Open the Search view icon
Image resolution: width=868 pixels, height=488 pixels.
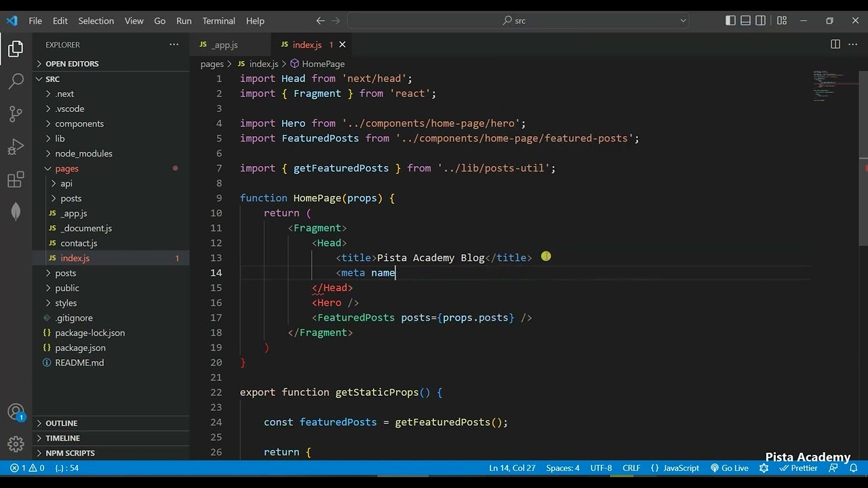click(x=16, y=81)
